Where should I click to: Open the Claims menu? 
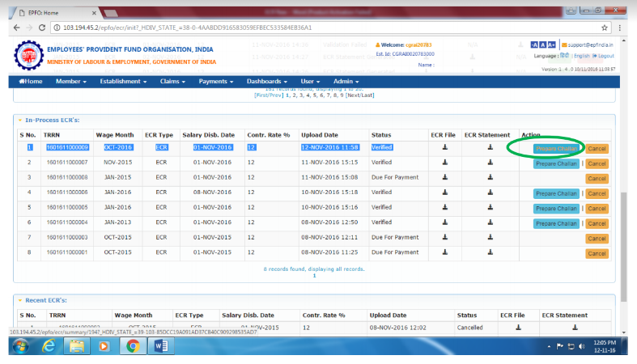click(x=172, y=82)
